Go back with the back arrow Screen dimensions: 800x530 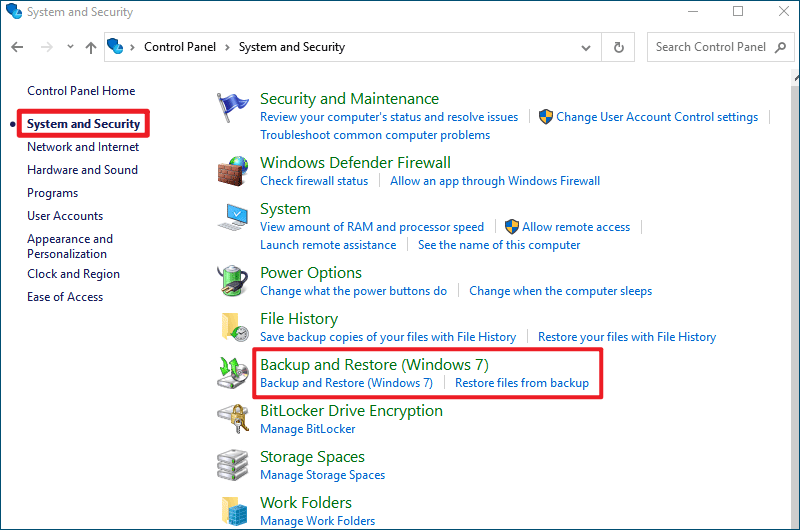click(17, 47)
